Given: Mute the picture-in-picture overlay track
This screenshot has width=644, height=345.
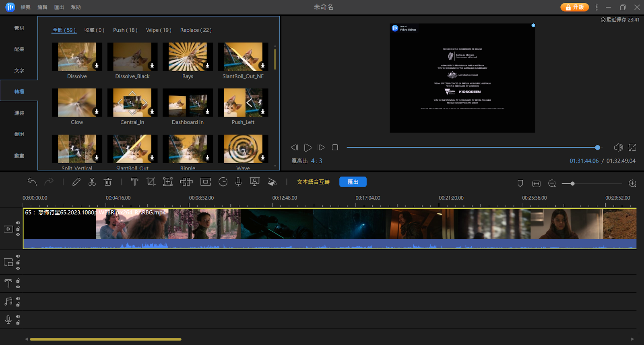Looking at the screenshot, I should [18, 256].
